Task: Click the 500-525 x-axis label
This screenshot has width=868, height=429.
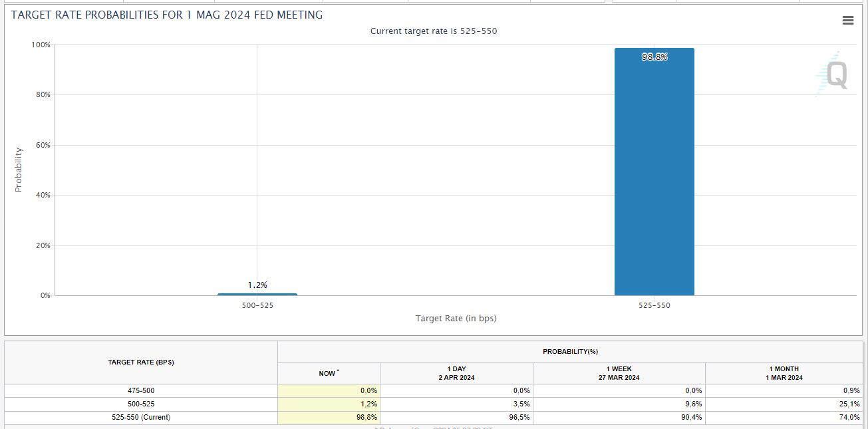Action: coord(257,305)
